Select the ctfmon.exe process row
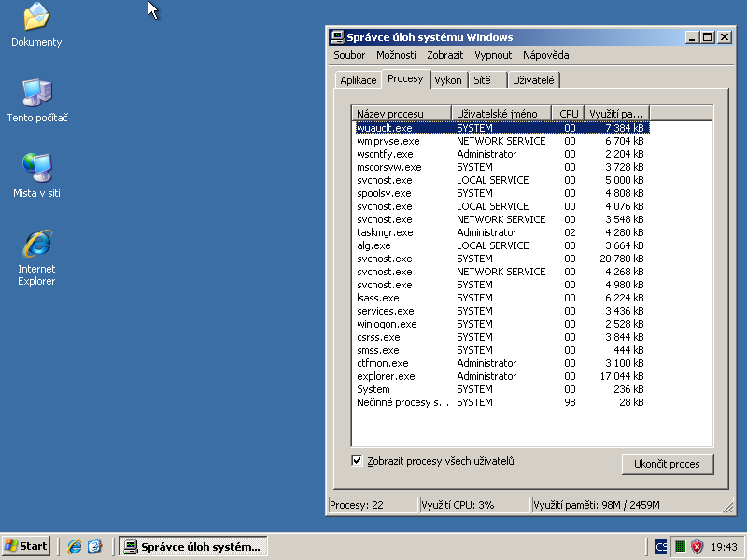747x560 pixels. (x=502, y=363)
